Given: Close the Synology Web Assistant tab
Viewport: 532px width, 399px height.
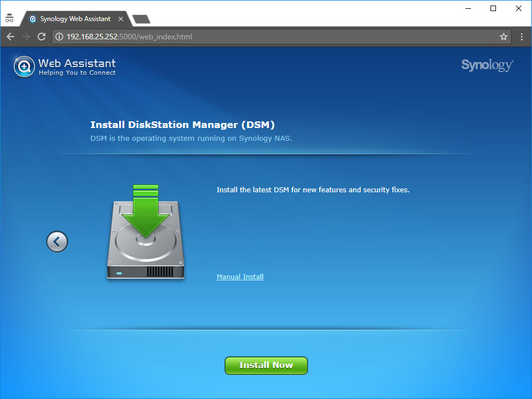Looking at the screenshot, I should click(x=121, y=19).
